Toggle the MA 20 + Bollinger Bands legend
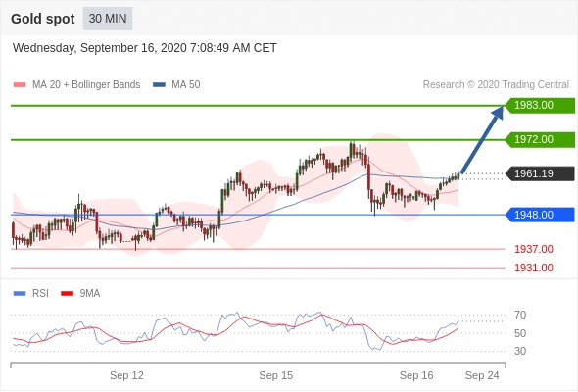The image size is (578, 392). click(x=76, y=85)
